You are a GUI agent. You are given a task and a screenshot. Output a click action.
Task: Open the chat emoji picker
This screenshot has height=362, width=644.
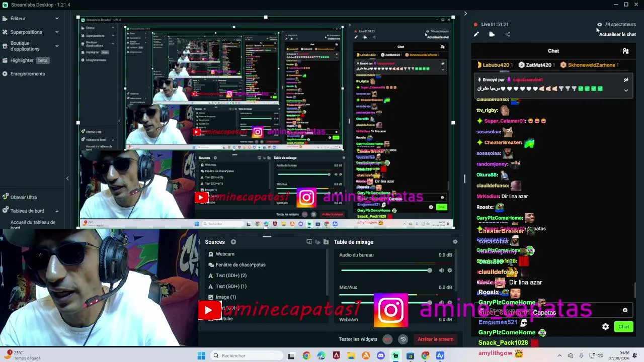pos(625,310)
